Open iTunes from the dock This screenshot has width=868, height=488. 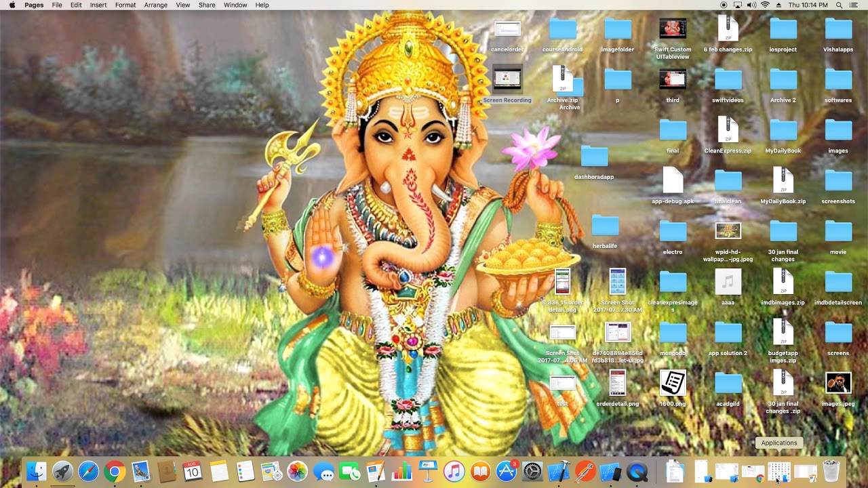click(454, 471)
